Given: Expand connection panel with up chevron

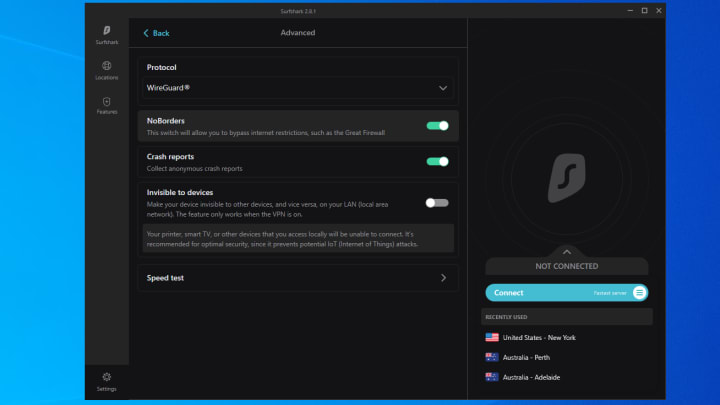Looking at the screenshot, I should (567, 252).
